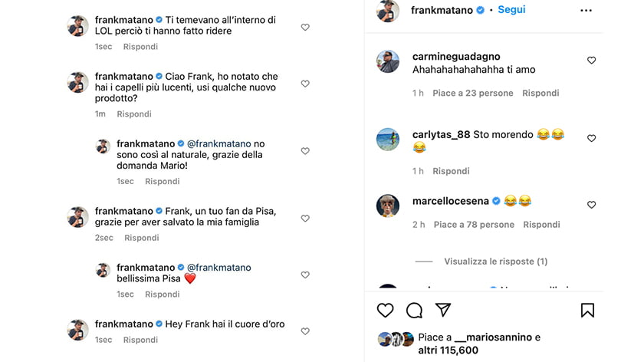Open comments via the speech bubble icon
644x362 pixels.
click(x=414, y=310)
